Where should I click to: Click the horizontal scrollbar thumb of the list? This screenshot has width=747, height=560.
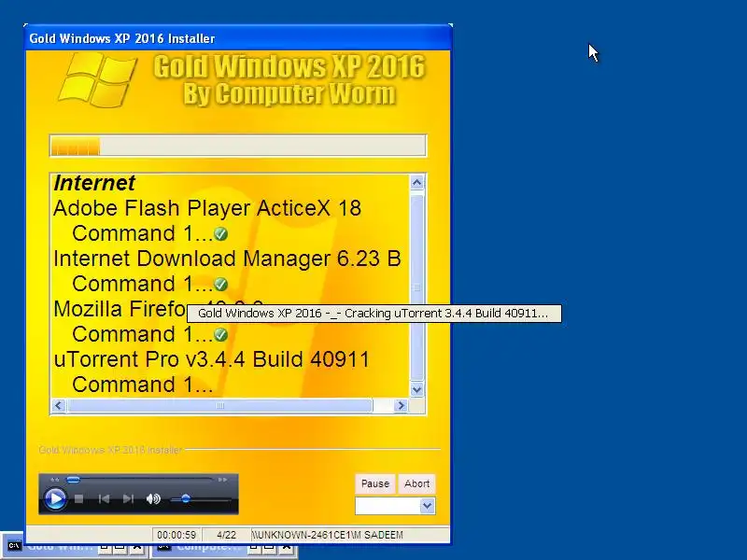point(219,406)
